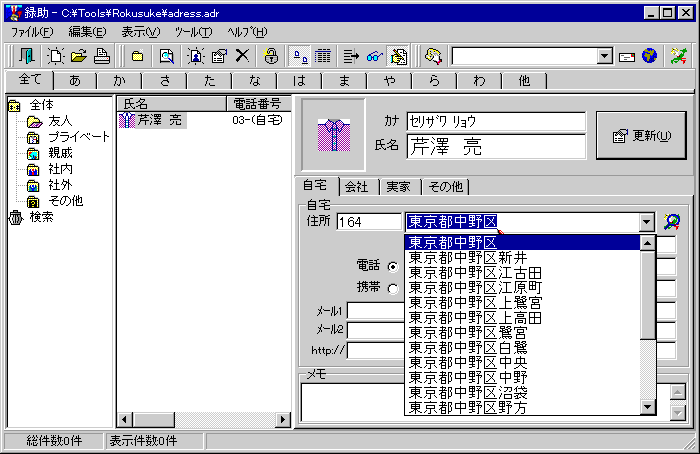This screenshot has height=454, width=700.
Task: Click the padlock toolbar icon
Action: (x=271, y=56)
